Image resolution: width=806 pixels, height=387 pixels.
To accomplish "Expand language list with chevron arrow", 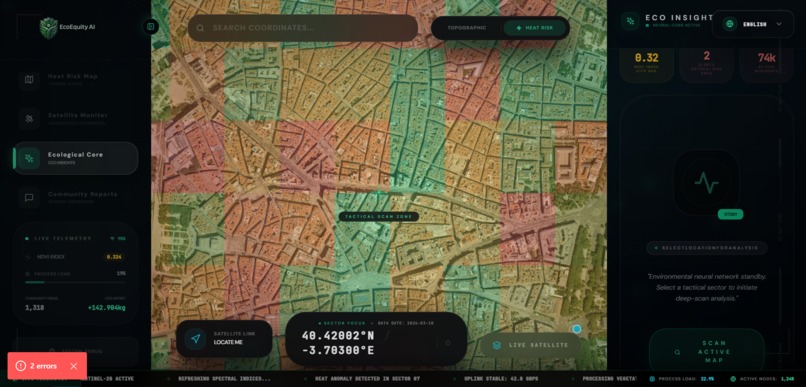I will (x=779, y=24).
